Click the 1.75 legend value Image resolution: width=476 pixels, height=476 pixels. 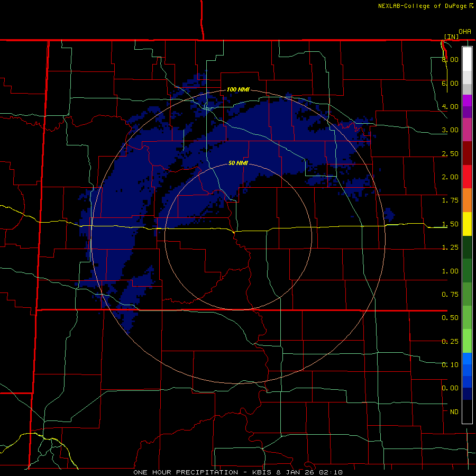pos(450,200)
